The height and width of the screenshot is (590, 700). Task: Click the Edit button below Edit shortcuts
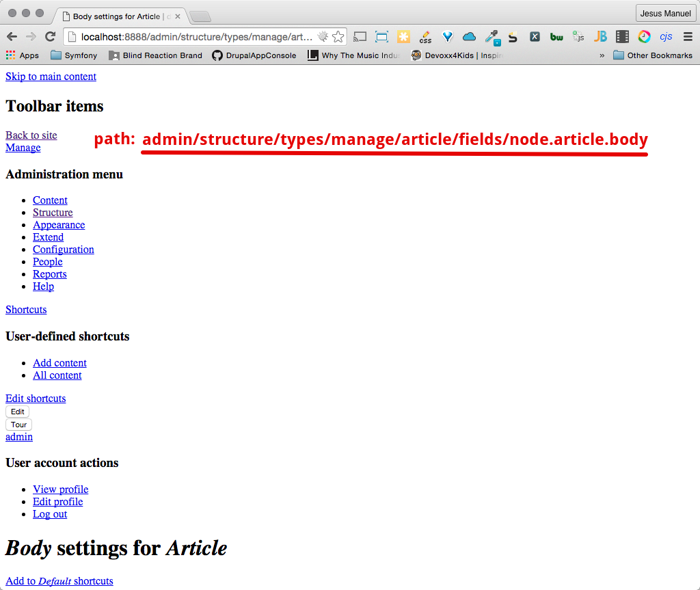pyautogui.click(x=18, y=412)
